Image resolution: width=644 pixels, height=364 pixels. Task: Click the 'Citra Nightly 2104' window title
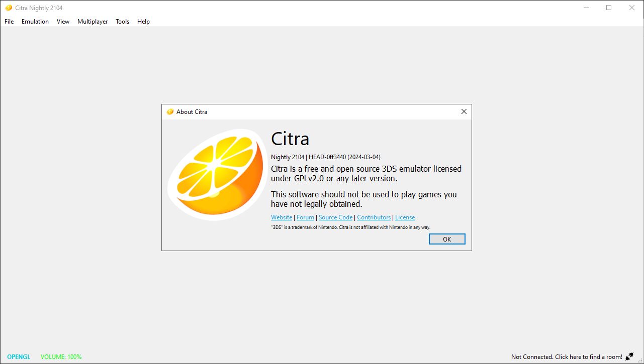pos(39,8)
